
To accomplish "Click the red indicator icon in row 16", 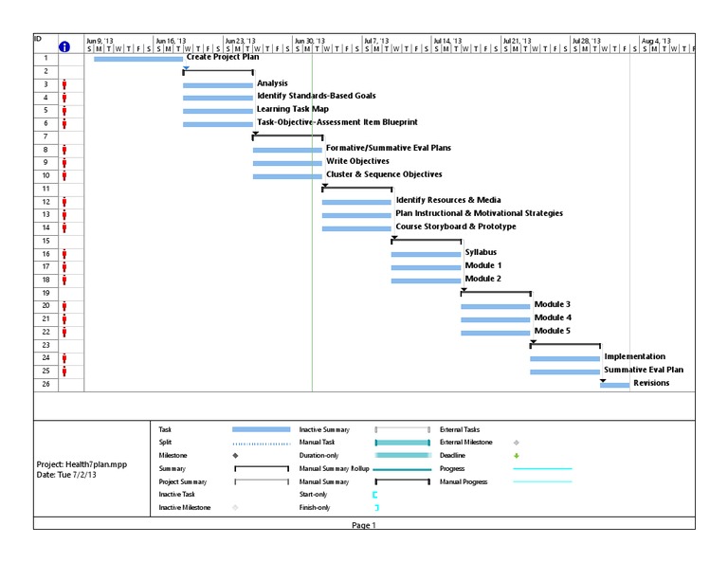I will (x=64, y=254).
